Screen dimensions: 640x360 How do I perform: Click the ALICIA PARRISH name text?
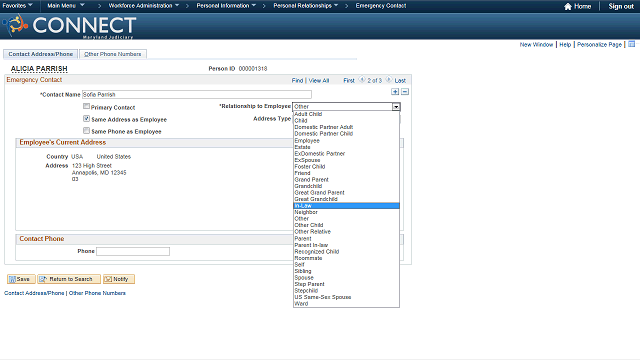point(39,69)
